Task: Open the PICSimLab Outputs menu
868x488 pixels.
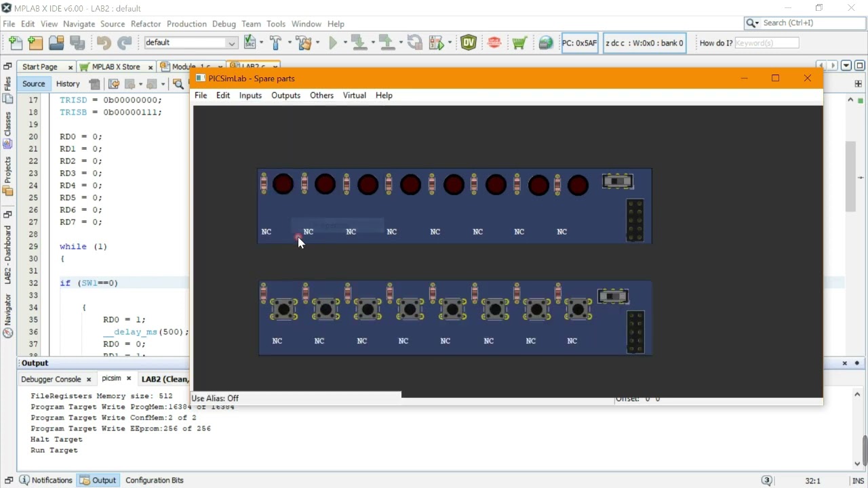Action: tap(285, 96)
